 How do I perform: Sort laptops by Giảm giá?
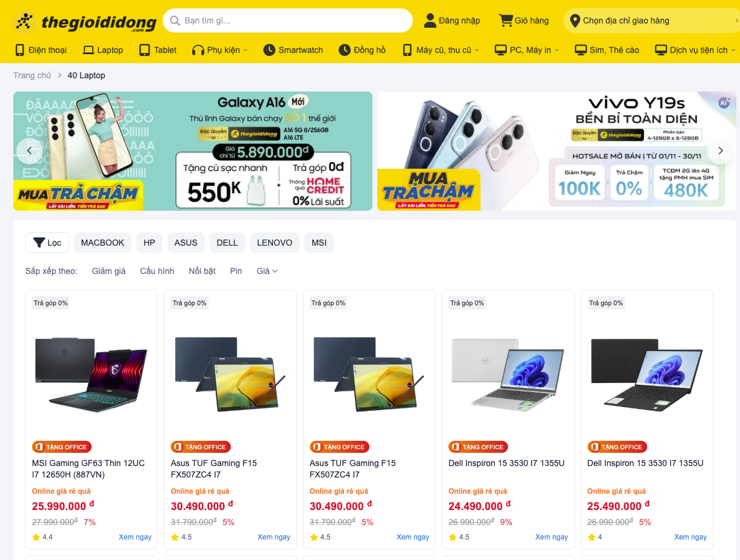(x=108, y=271)
